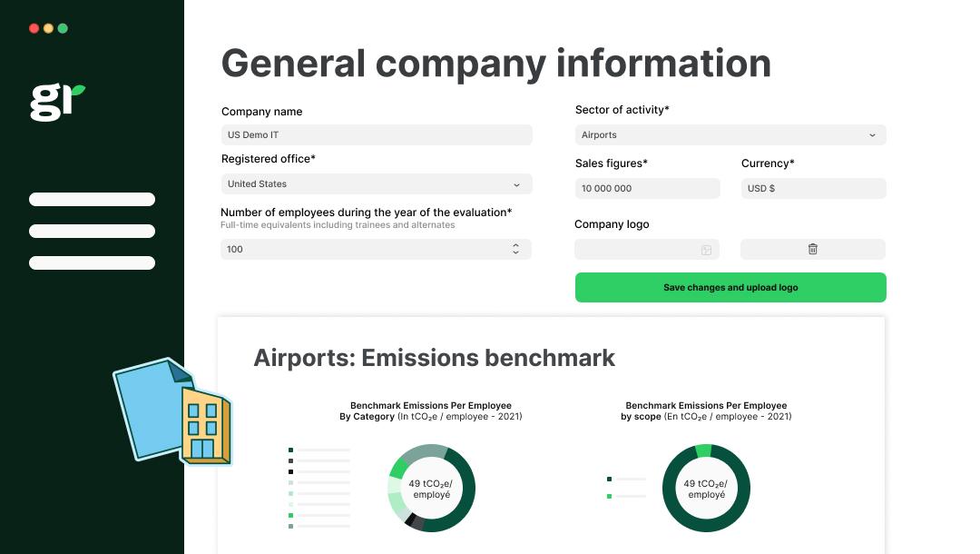Select the first sidebar menu item
This screenshot has width=980, height=554.
[92, 200]
